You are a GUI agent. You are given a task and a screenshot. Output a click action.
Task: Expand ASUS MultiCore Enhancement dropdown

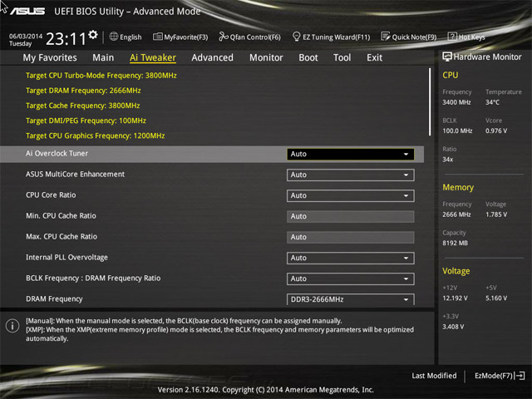pyautogui.click(x=351, y=175)
